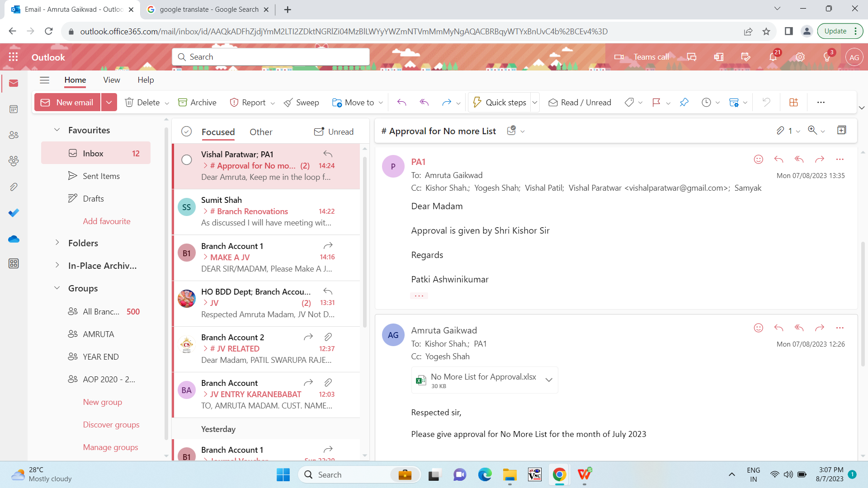868x488 pixels.
Task: Open message in new window icon
Action: click(x=841, y=130)
